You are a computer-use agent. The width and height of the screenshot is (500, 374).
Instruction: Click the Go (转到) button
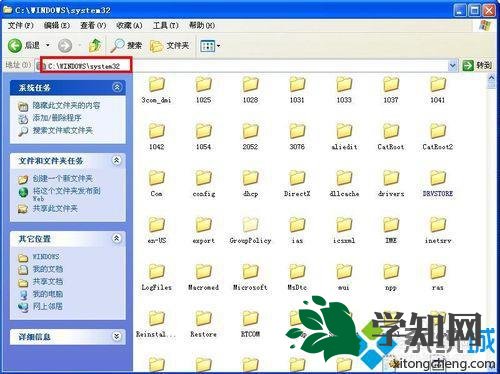477,65
